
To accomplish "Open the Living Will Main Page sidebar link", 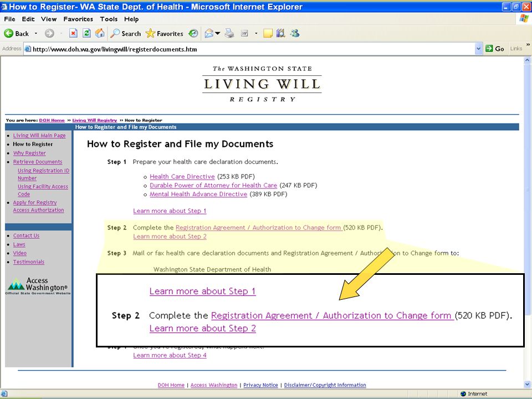I will click(39, 135).
